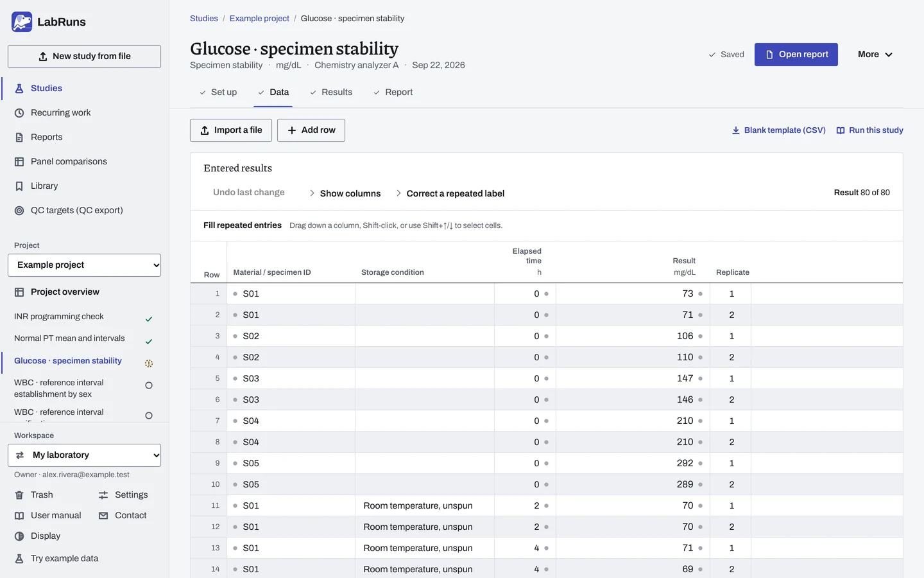Open the Contact link

123,516
